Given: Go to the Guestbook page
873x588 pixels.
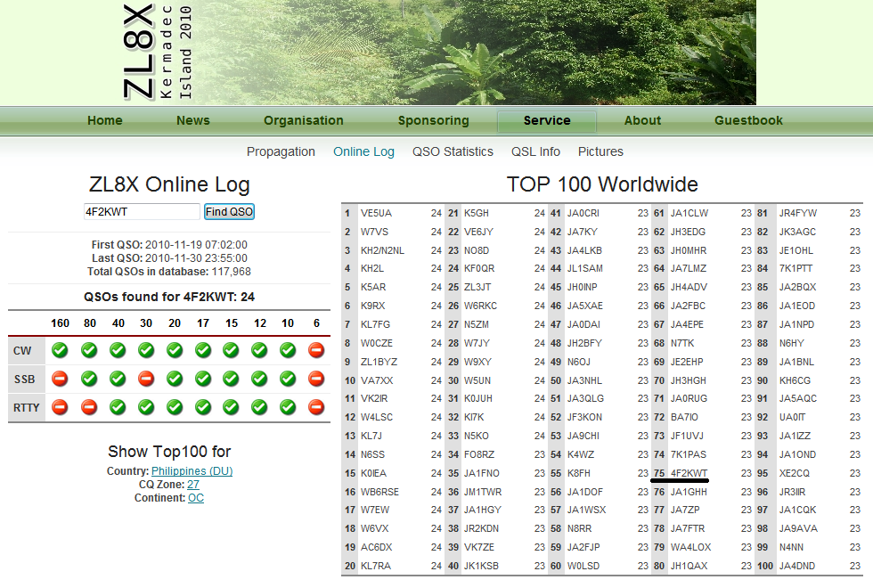Looking at the screenshot, I should pos(748,121).
